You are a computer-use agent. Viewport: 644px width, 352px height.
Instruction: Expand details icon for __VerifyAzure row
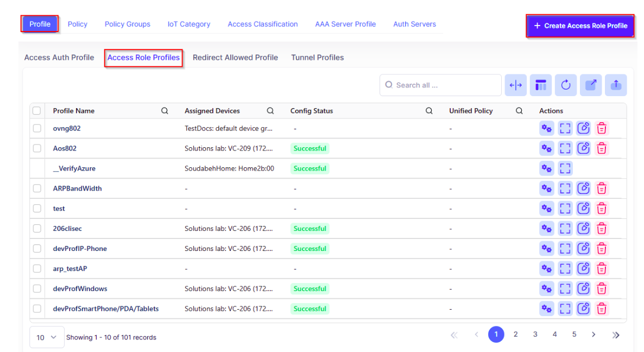click(x=565, y=168)
